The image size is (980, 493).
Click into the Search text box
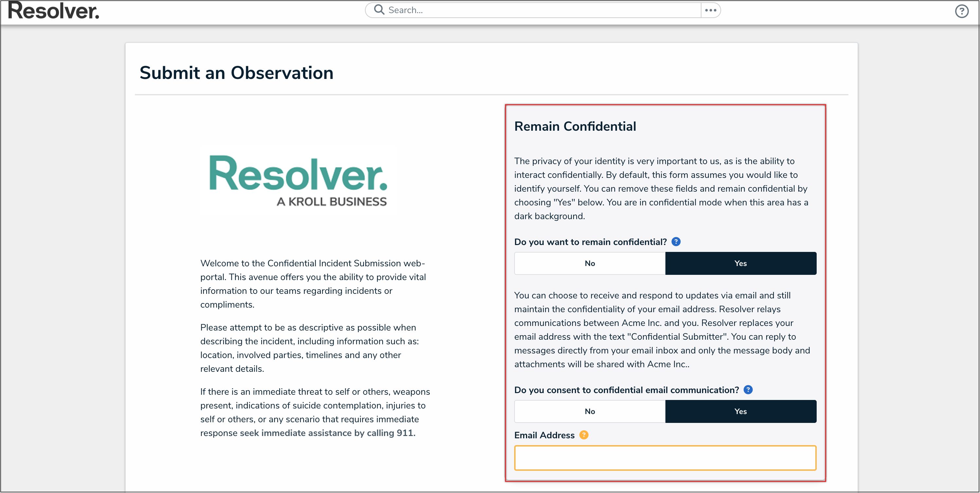click(x=540, y=10)
